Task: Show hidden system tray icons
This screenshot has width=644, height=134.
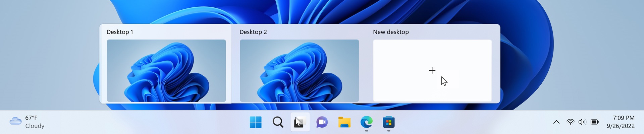Action: 556,122
